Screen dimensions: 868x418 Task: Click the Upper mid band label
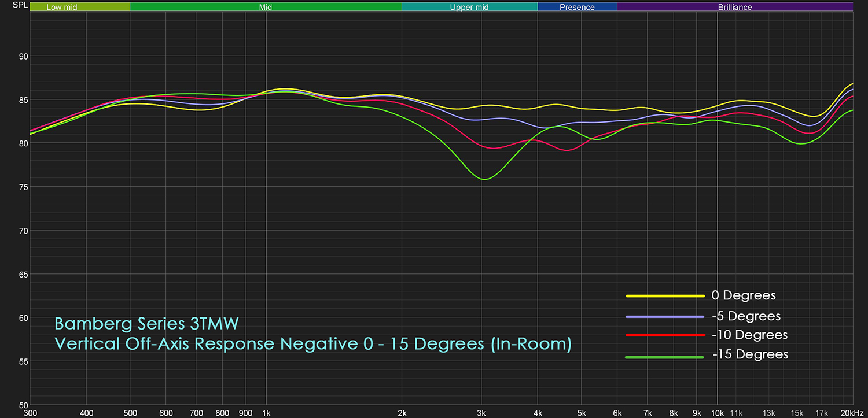[469, 8]
